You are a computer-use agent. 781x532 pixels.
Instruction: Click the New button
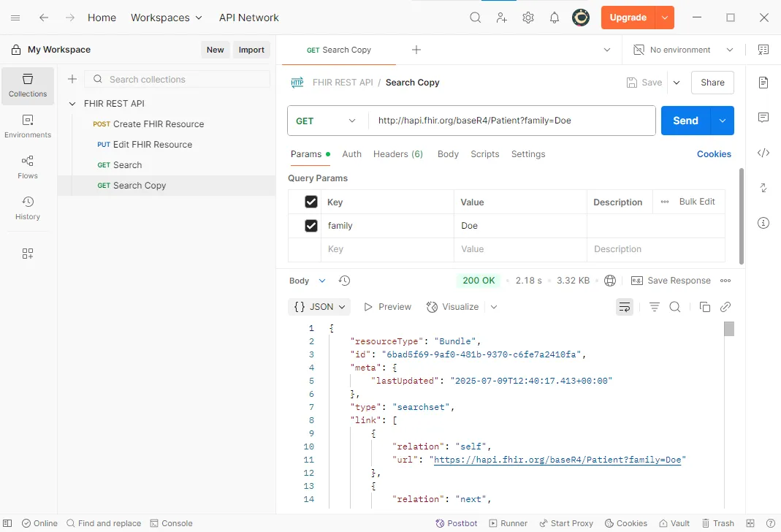click(216, 50)
